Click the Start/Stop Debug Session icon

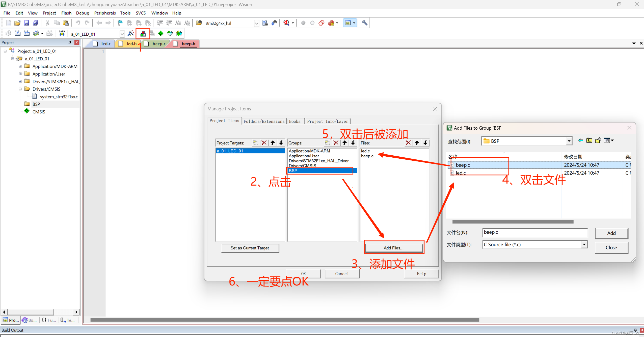coord(286,23)
